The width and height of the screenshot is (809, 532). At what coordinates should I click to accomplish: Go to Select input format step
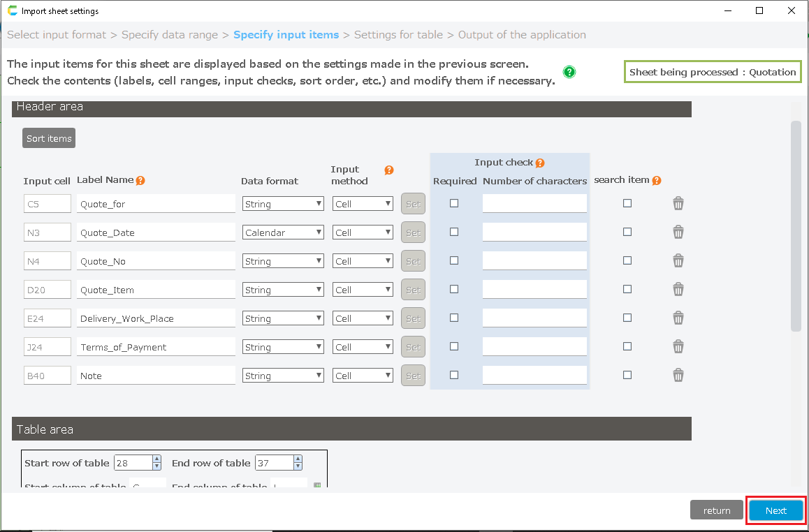click(x=57, y=35)
